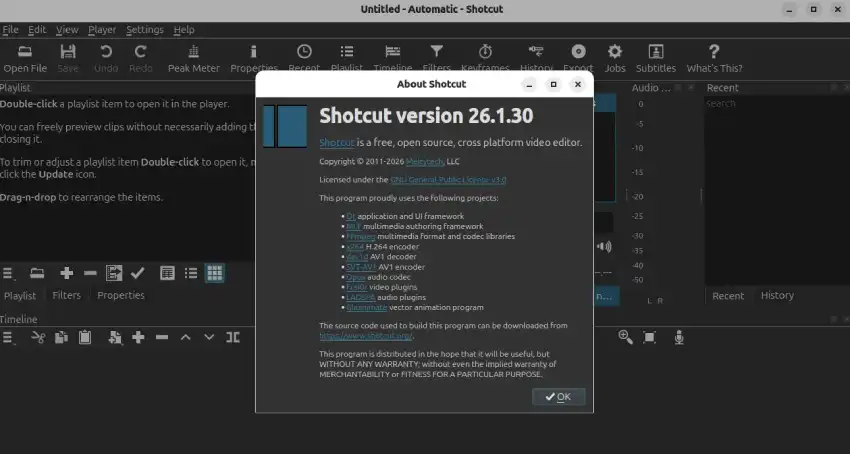Open the Filters funnel icon
This screenshot has width=850, height=454.
click(436, 52)
